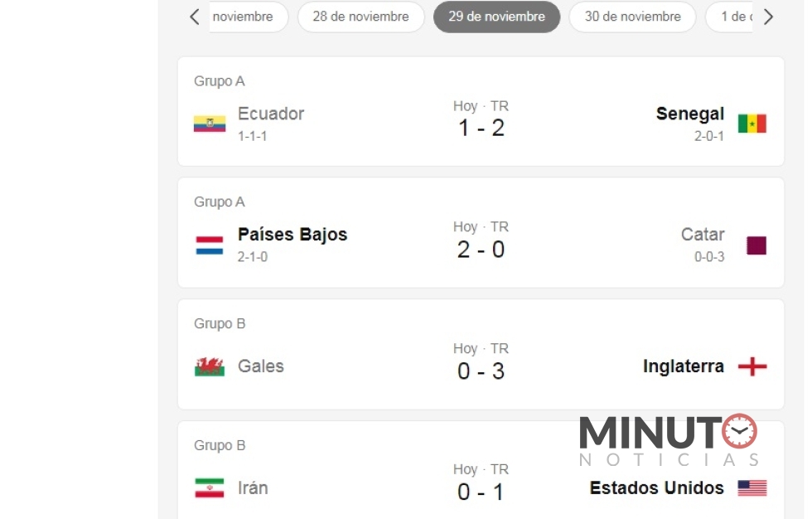Screen dimensions: 812x519
Task: Click the Estados Unidos team name
Action: click(x=656, y=488)
